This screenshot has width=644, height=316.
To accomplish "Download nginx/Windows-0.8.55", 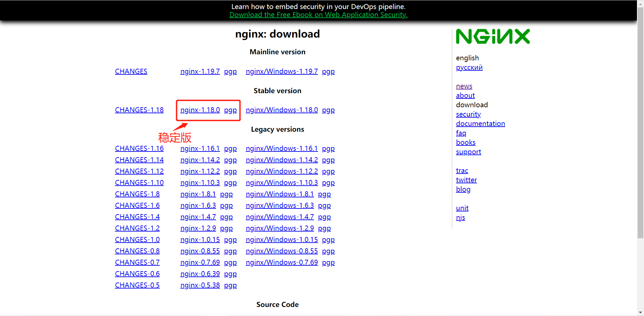I will point(282,251).
